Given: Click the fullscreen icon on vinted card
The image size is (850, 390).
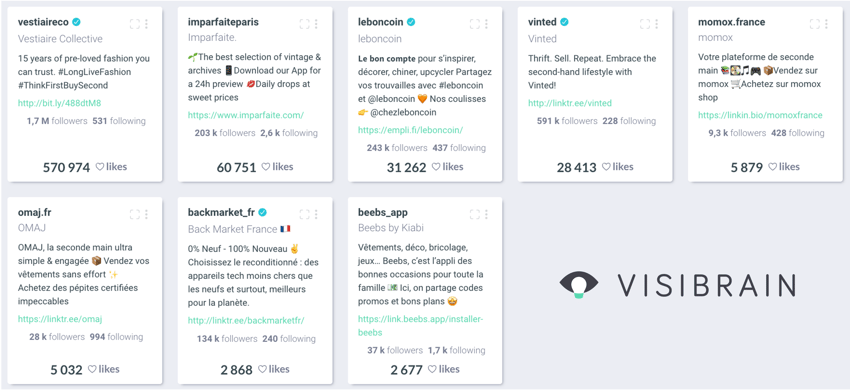Looking at the screenshot, I should click(645, 24).
